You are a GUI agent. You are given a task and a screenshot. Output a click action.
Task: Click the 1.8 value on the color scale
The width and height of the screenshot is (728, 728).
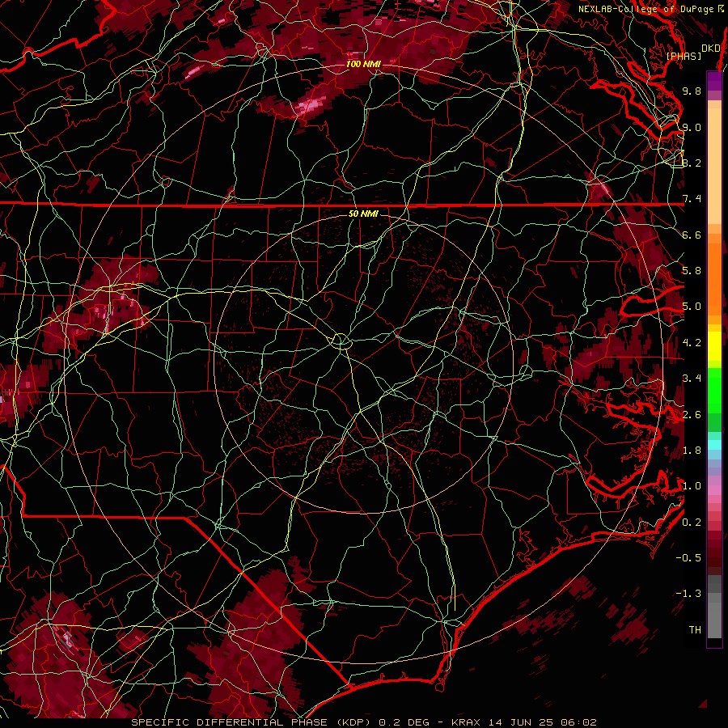[692, 451]
